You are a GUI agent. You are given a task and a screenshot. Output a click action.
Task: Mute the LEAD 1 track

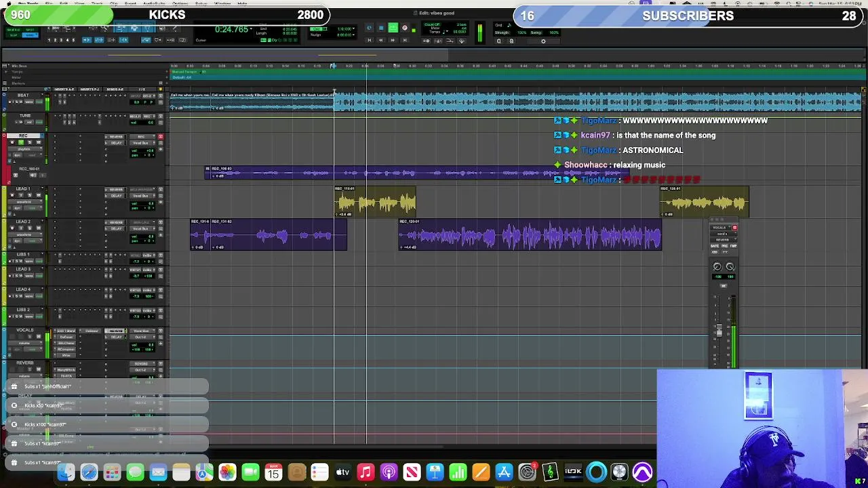[39, 195]
